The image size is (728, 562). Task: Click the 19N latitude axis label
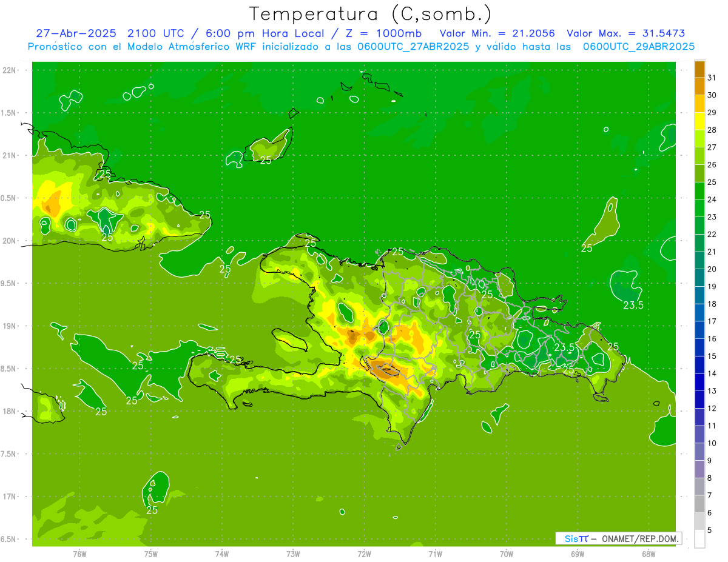coord(9,326)
